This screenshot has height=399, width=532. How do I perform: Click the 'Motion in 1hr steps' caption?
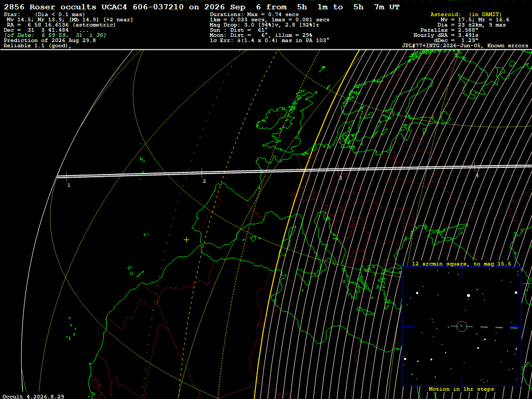(461, 389)
